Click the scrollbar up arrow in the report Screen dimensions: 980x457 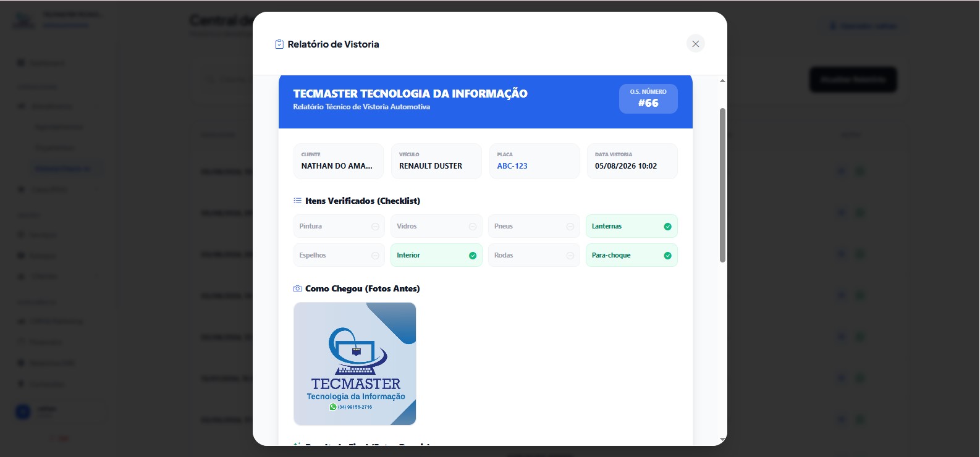pyautogui.click(x=722, y=81)
